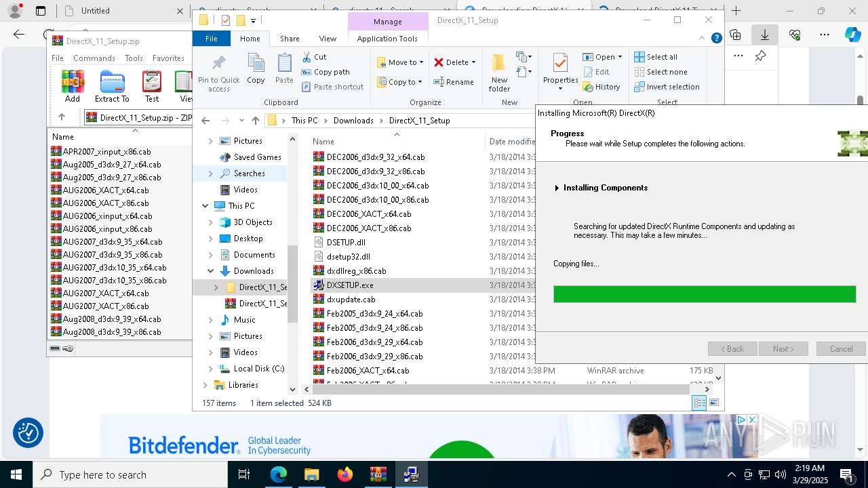Image resolution: width=868 pixels, height=488 pixels.
Task: Open the Copy to dropdown
Action: point(400,82)
